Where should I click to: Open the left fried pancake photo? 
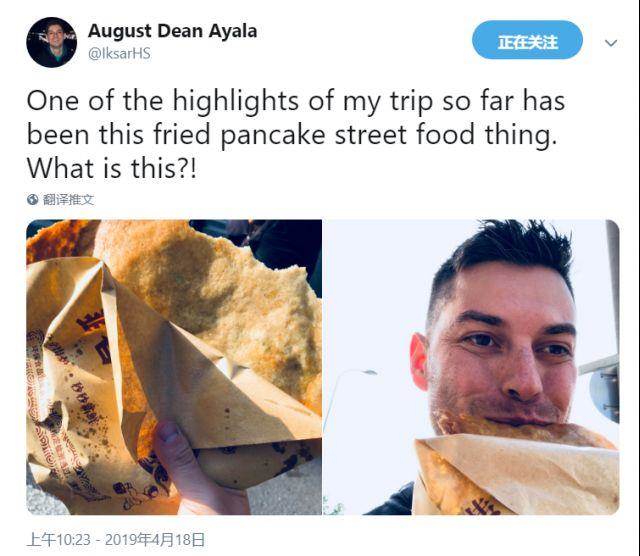click(174, 367)
